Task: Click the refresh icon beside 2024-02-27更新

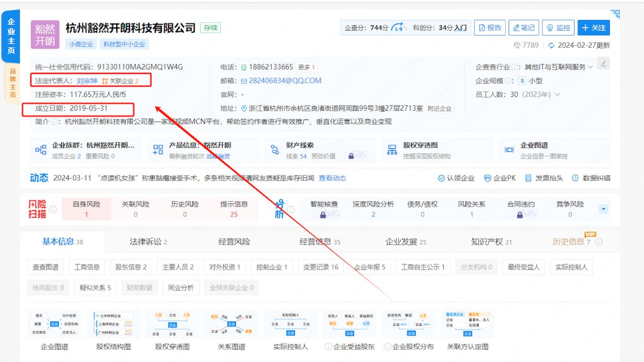Action: [x=551, y=45]
